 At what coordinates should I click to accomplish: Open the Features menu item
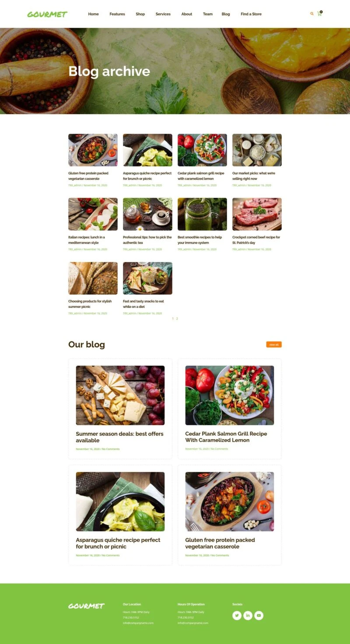(x=117, y=14)
